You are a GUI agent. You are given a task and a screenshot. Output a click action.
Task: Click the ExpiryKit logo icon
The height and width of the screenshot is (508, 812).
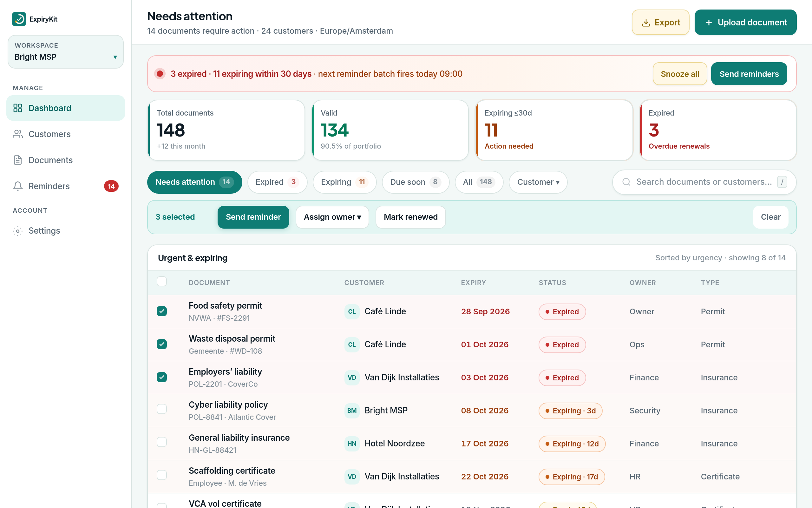coord(19,19)
